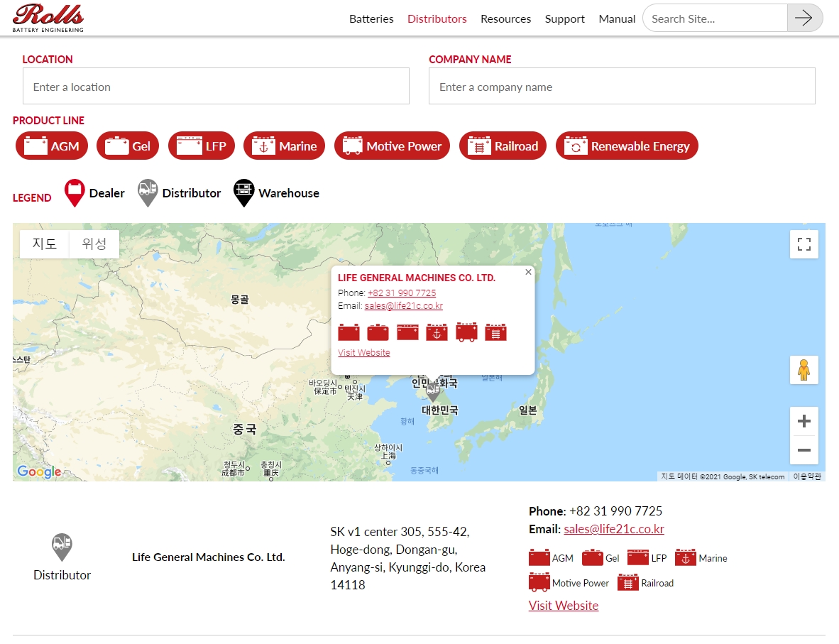Image resolution: width=839 pixels, height=644 pixels.
Task: Click the red Dealer legend pin
Action: click(75, 192)
